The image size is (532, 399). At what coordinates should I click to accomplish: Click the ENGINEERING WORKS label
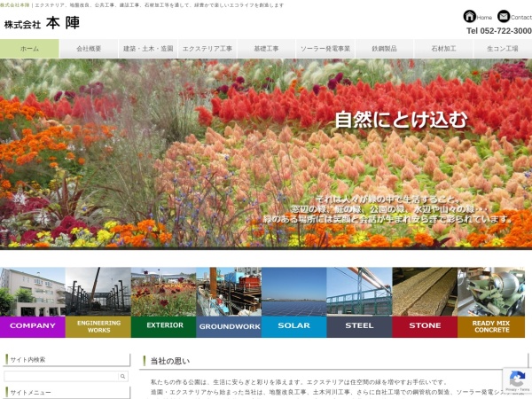pos(98,326)
